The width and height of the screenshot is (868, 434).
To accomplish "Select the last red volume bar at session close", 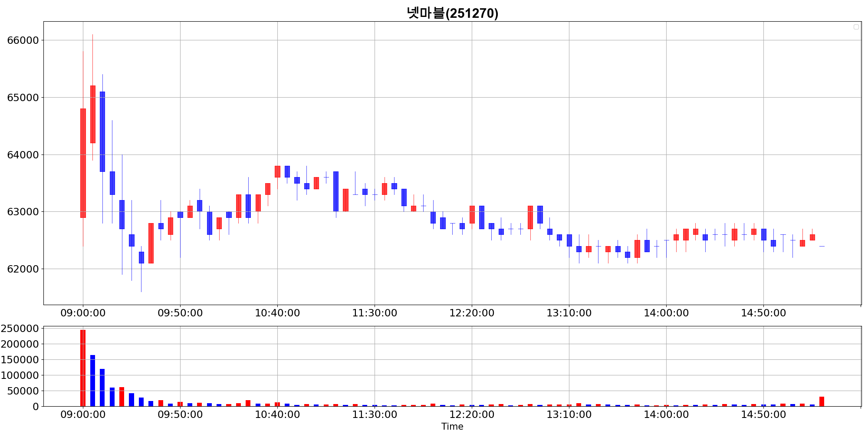I will (822, 401).
